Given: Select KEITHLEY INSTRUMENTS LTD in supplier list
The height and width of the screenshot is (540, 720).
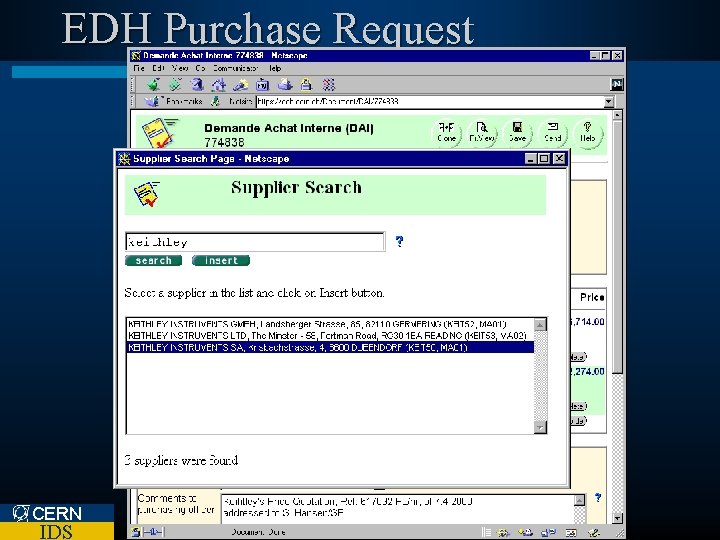Looking at the screenshot, I should [x=330, y=335].
